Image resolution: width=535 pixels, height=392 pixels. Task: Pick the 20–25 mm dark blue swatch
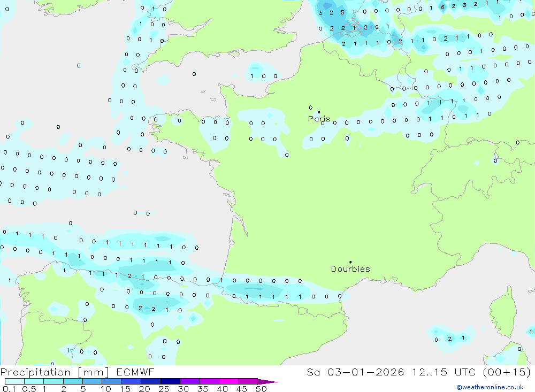click(150, 381)
